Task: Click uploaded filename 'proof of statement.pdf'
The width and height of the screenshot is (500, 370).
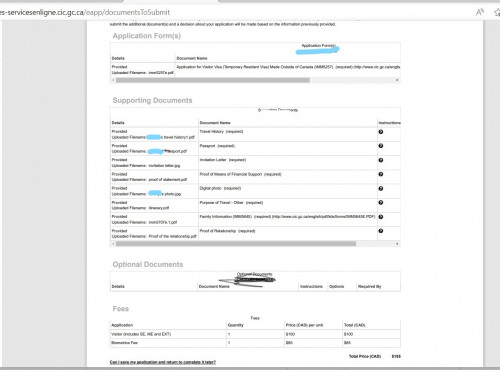Action: coord(168,179)
